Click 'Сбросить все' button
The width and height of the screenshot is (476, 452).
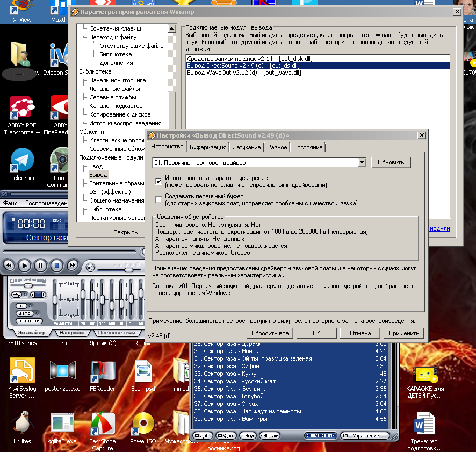coord(270,333)
